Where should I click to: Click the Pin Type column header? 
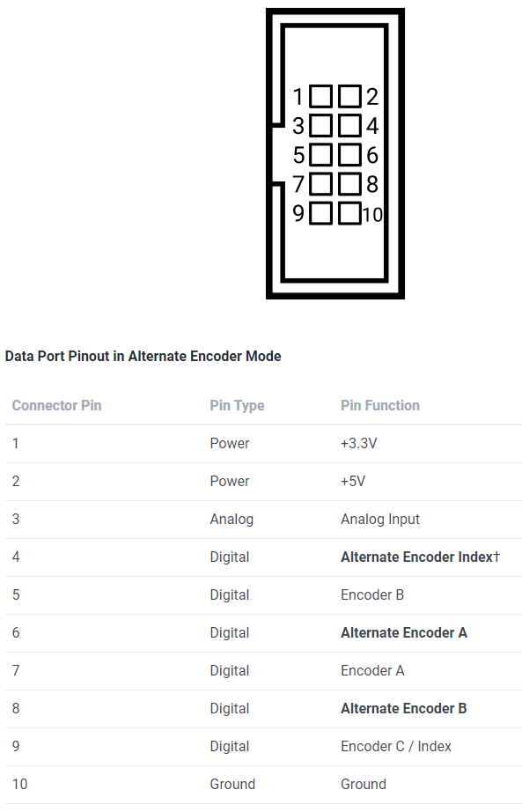pos(237,405)
